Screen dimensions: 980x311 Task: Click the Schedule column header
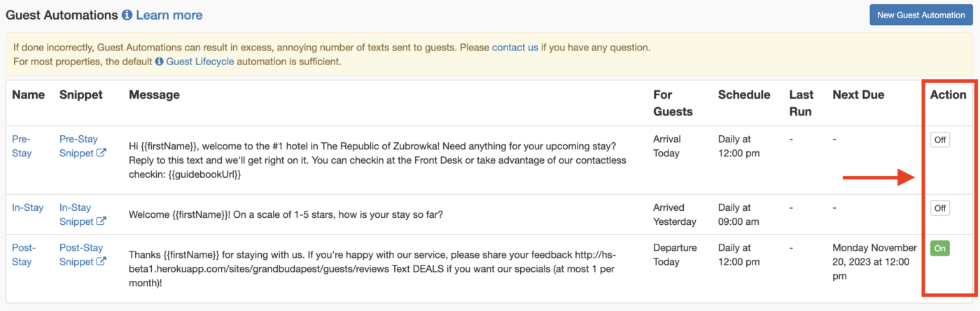point(744,95)
